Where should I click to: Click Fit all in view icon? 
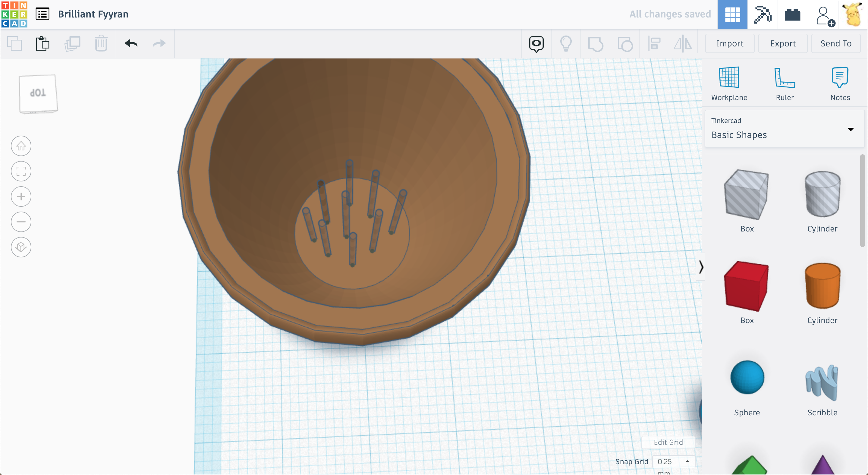(21, 171)
